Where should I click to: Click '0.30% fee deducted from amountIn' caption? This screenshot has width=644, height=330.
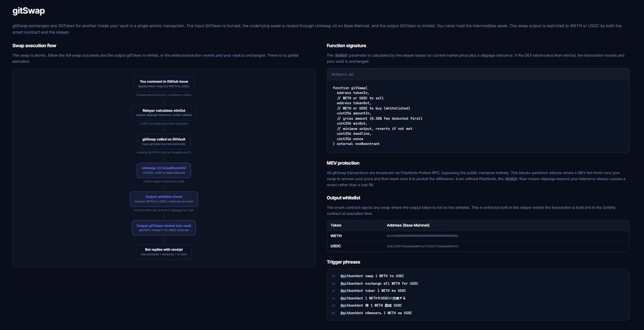tap(164, 123)
